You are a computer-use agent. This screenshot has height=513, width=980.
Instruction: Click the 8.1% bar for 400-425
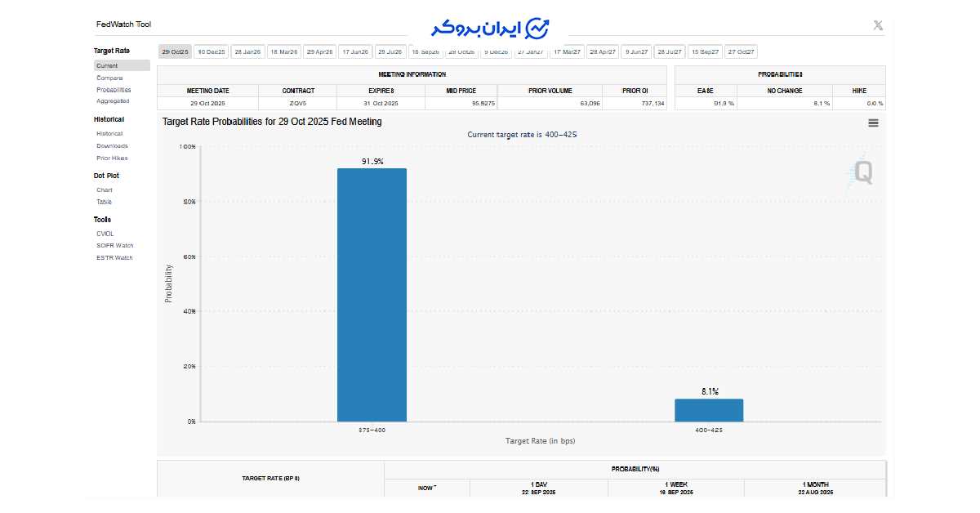(x=709, y=410)
